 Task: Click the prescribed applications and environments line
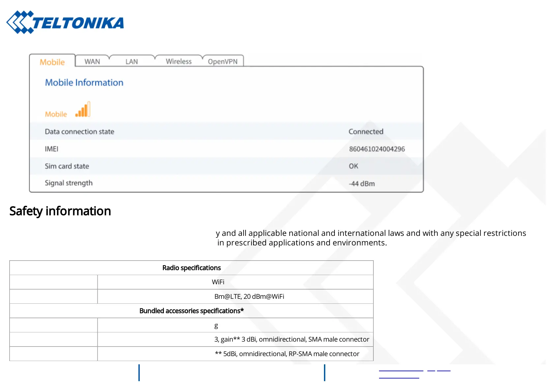pyautogui.click(x=302, y=243)
